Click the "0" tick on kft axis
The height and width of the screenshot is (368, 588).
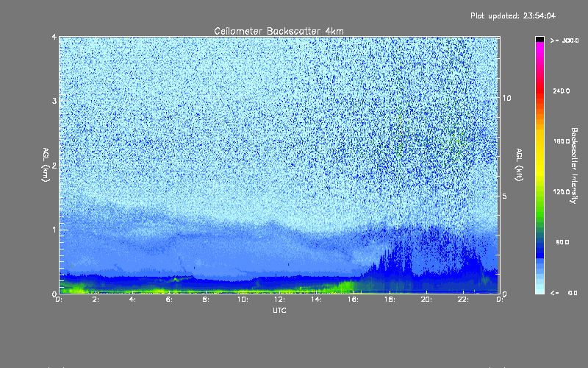click(x=505, y=294)
